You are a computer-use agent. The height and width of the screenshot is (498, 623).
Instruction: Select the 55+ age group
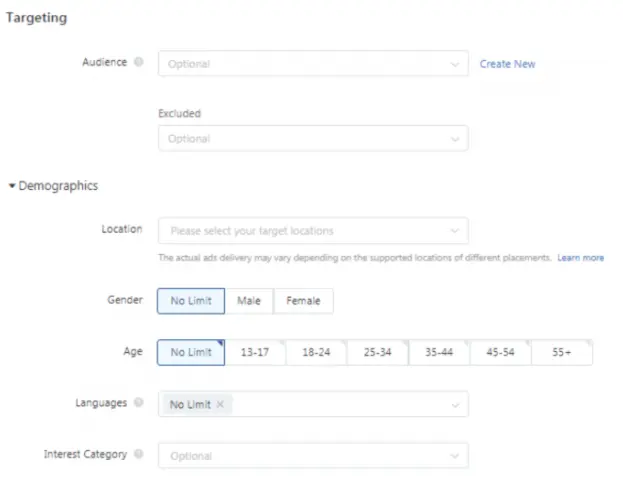click(561, 352)
